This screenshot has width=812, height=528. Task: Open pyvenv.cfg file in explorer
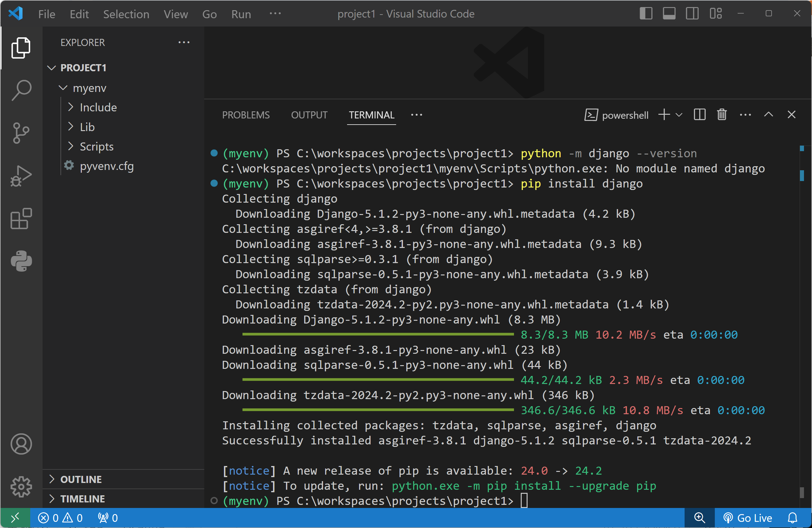[106, 166]
